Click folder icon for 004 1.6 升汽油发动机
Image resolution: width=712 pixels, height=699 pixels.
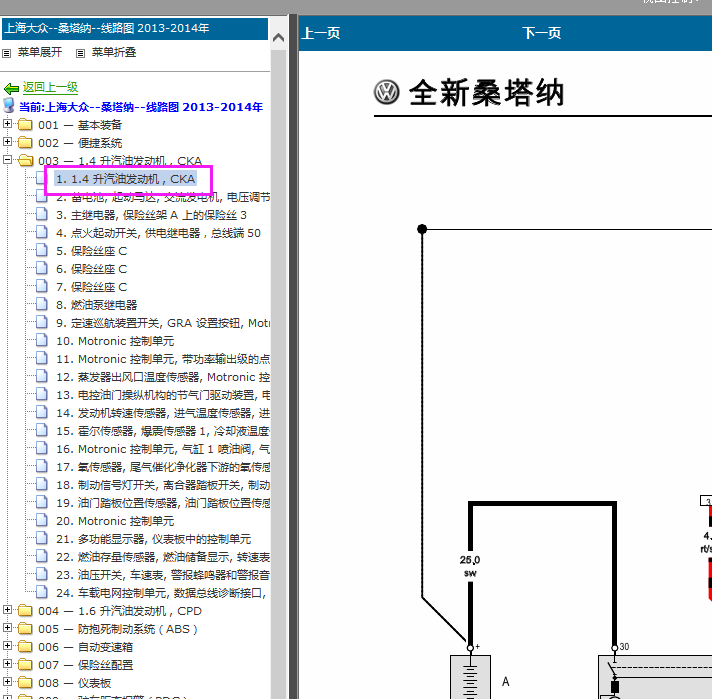coord(25,610)
